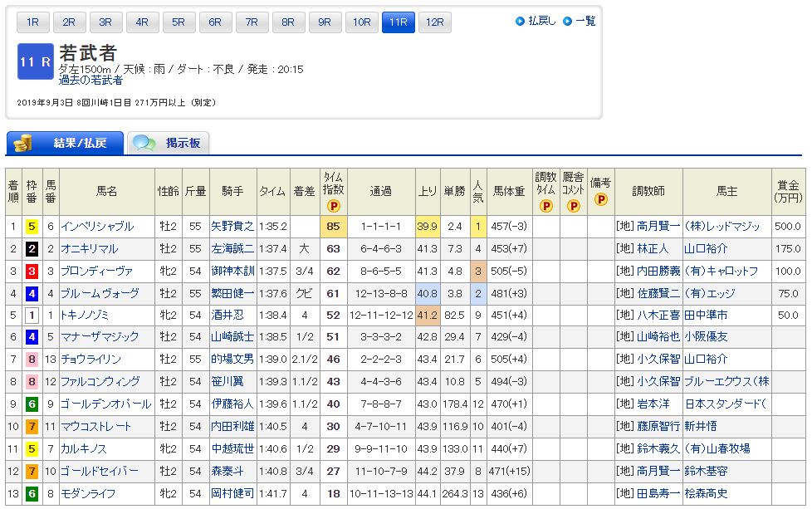Switch to race 8R tab
812x509 pixels.
[x=288, y=22]
